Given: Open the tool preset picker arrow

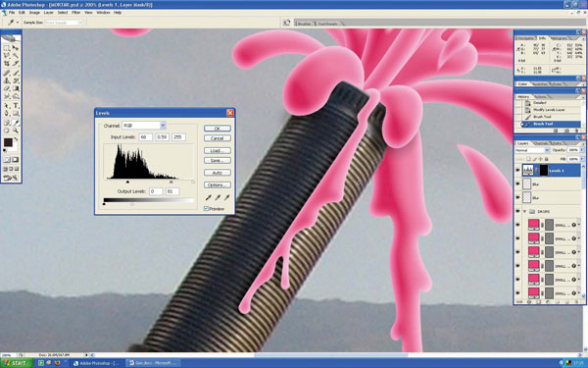Looking at the screenshot, I should tap(18, 23).
